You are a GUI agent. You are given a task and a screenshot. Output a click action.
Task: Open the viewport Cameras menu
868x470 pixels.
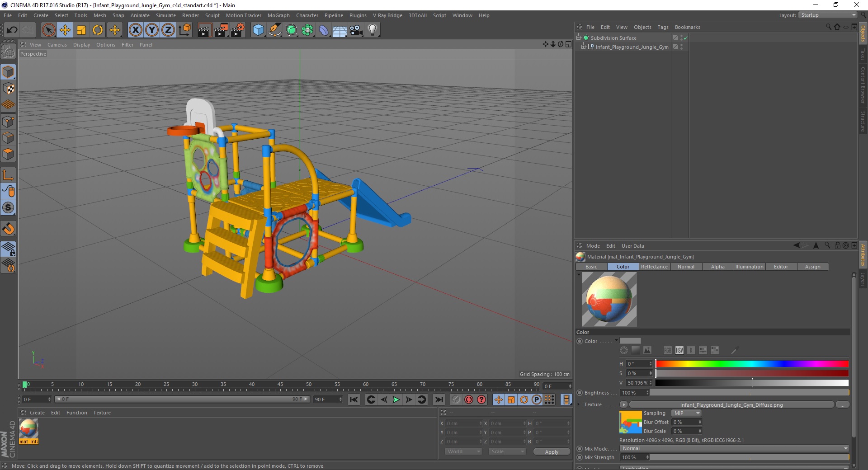[57, 45]
